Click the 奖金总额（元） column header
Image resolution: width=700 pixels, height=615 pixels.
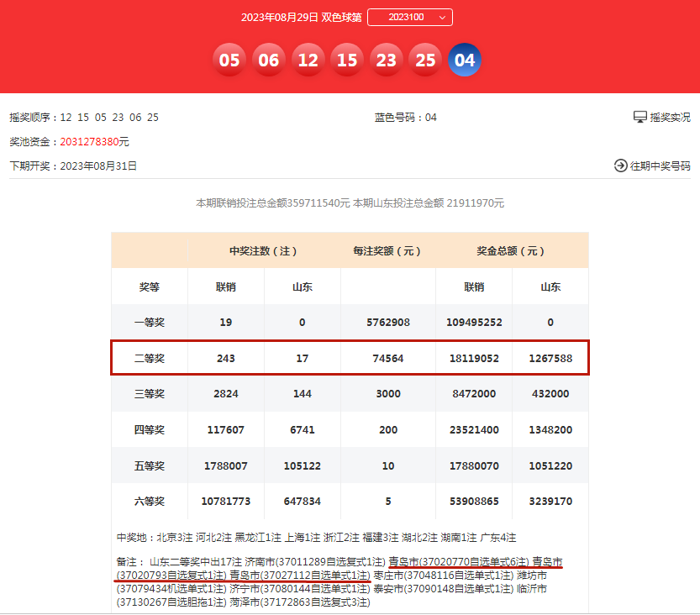pyautogui.click(x=512, y=251)
